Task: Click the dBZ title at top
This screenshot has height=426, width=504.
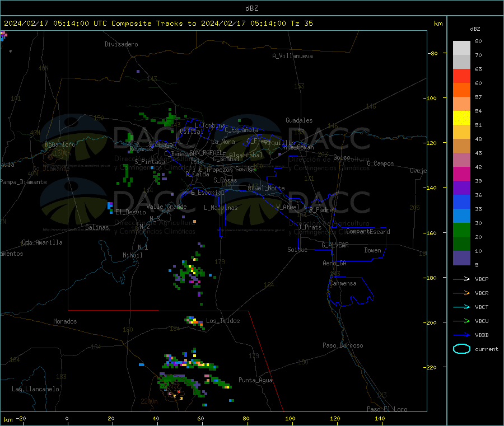Action: (x=251, y=8)
